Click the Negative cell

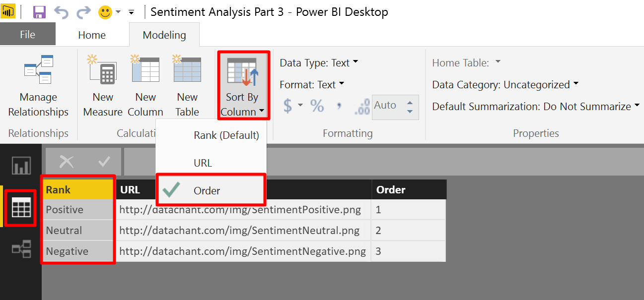(78, 251)
